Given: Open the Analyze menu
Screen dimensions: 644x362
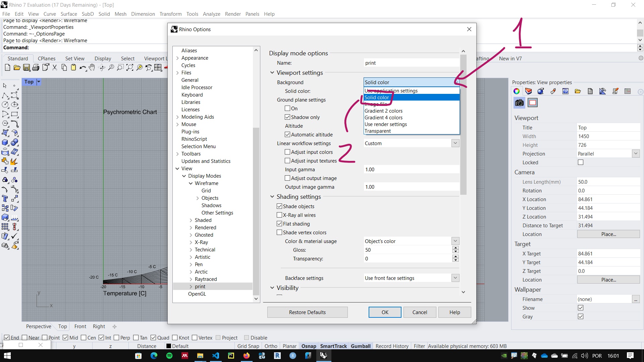Looking at the screenshot, I should (211, 14).
